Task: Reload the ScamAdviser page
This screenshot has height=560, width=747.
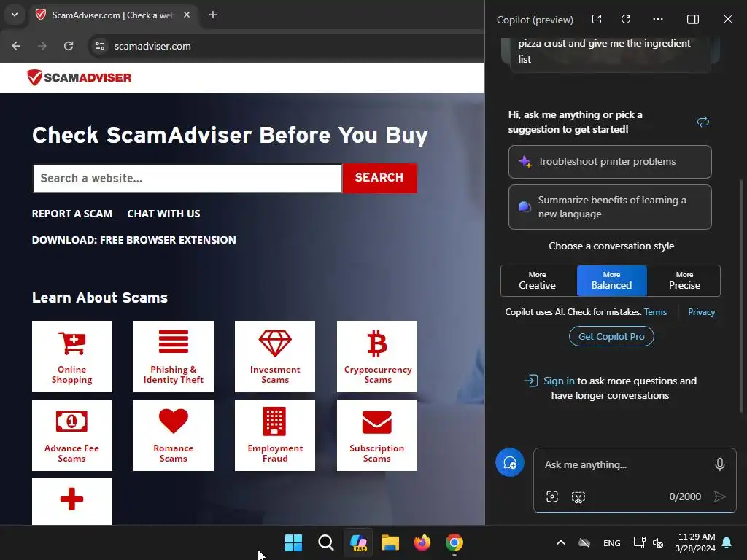Action: tap(69, 46)
